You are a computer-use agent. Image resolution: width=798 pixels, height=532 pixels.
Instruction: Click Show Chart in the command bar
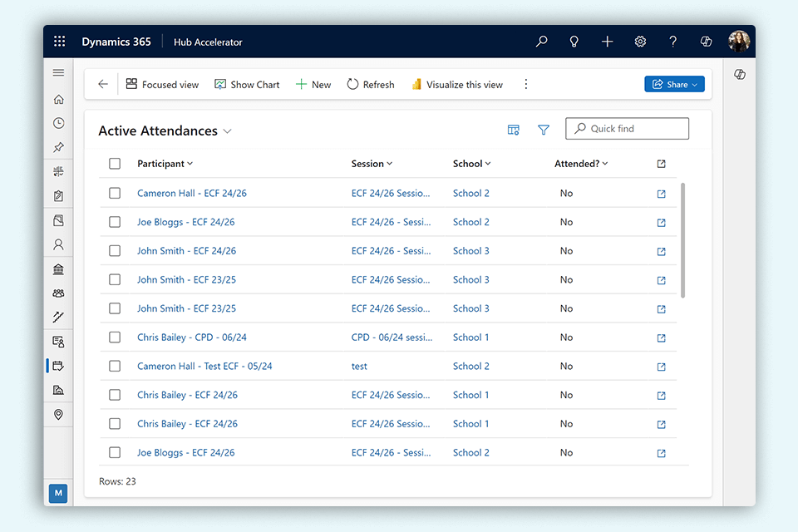(x=247, y=84)
